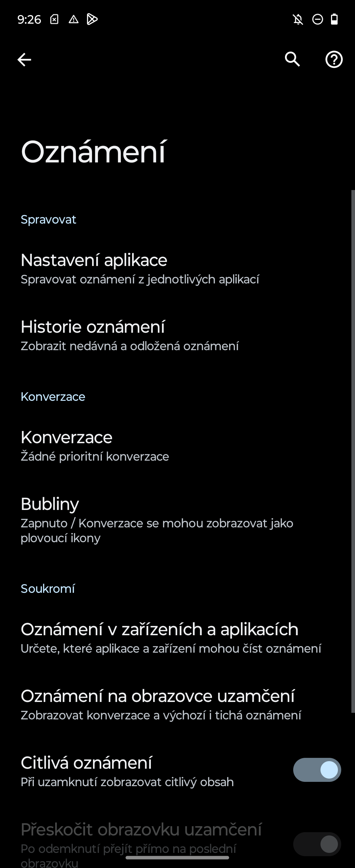Open the settings search icon
This screenshot has width=355, height=868.
tap(292, 59)
